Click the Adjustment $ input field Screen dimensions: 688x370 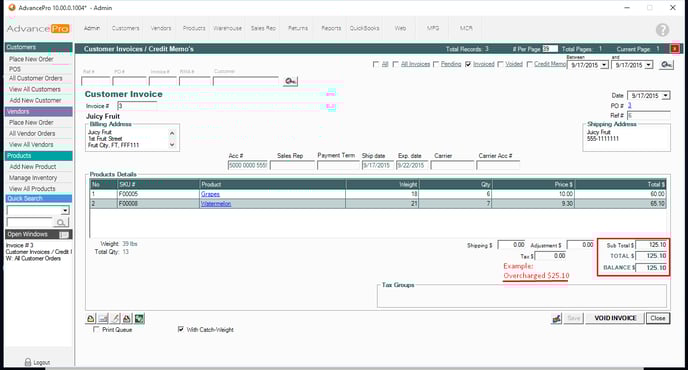[580, 245]
